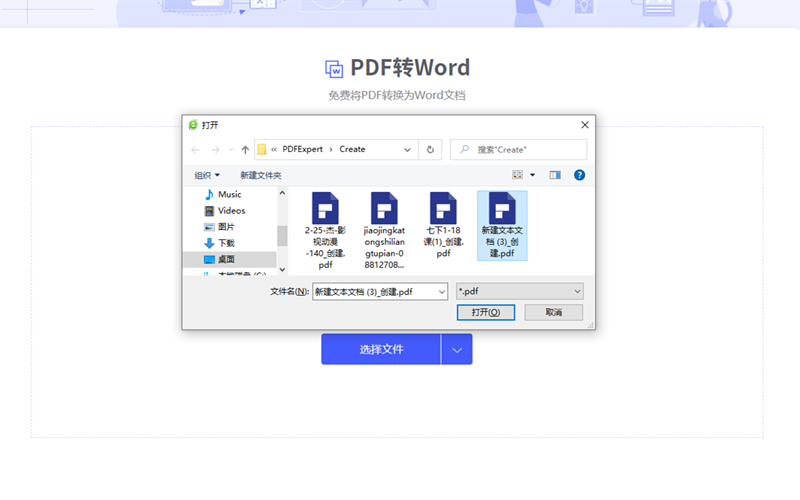800x500 pixels.
Task: Click the arrow beside 选择文件 button
Action: point(457,349)
